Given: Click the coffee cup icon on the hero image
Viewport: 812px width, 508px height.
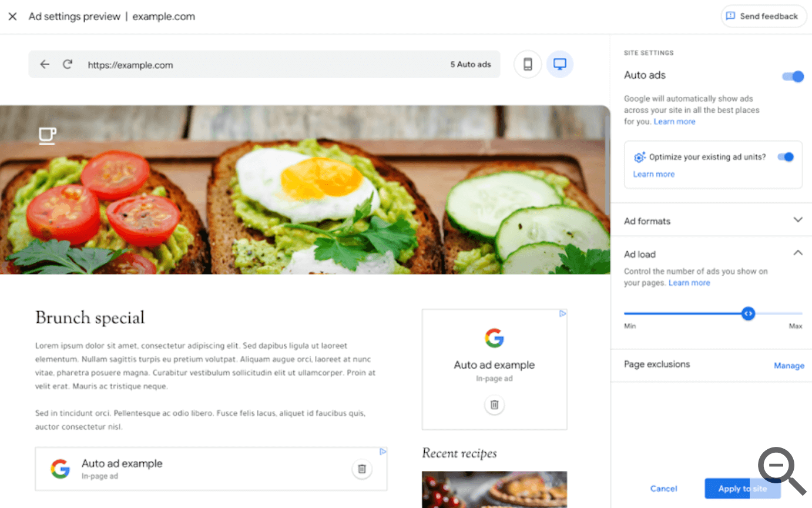Looking at the screenshot, I should (x=47, y=135).
